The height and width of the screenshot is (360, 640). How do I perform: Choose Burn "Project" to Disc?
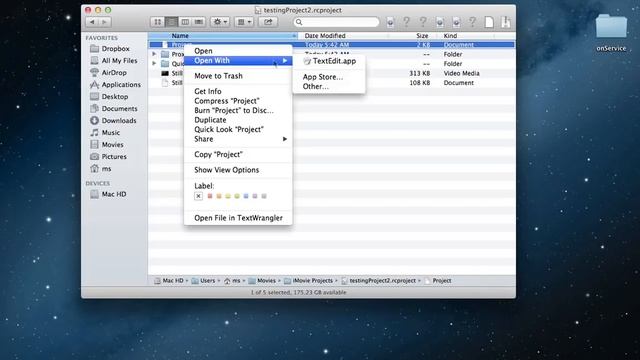point(238,111)
